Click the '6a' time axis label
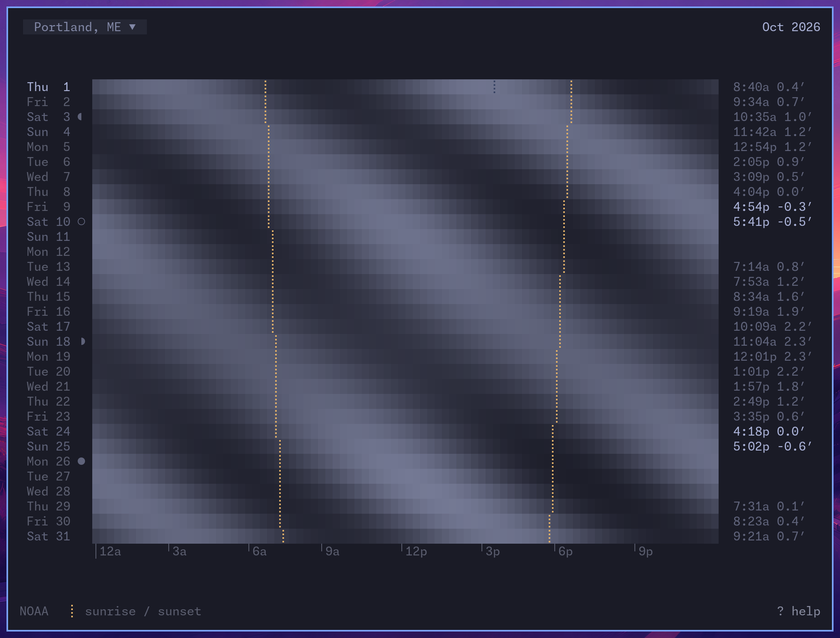The image size is (840, 638). pyautogui.click(x=259, y=551)
